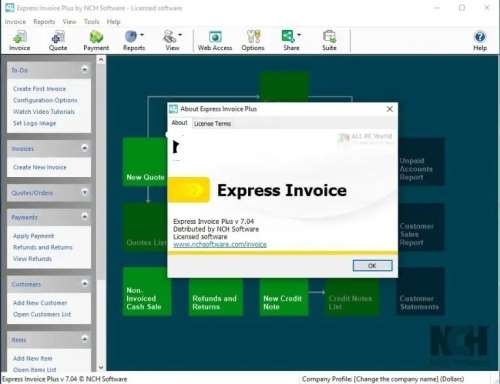
Task: Open the NCH Suite toolbar icon
Action: click(x=329, y=41)
